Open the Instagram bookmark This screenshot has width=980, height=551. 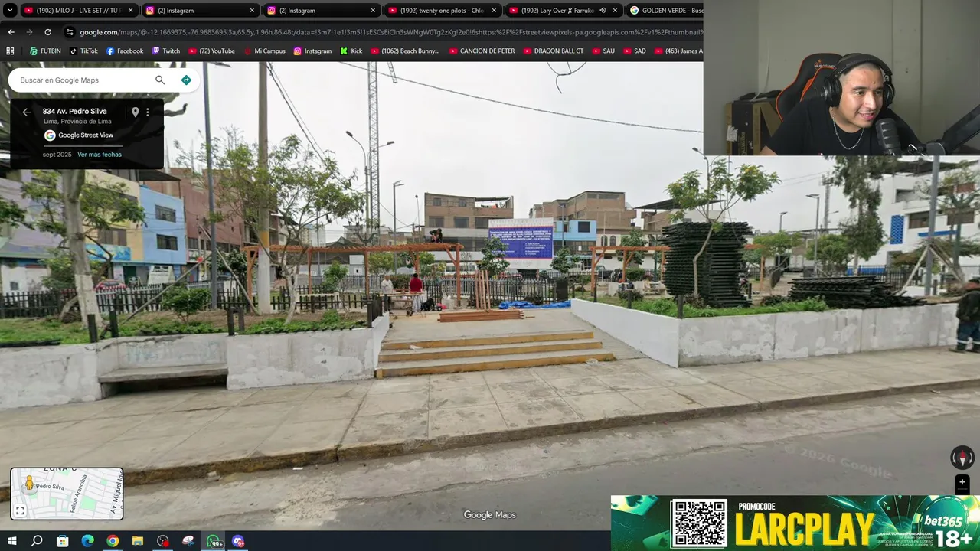[x=312, y=51]
